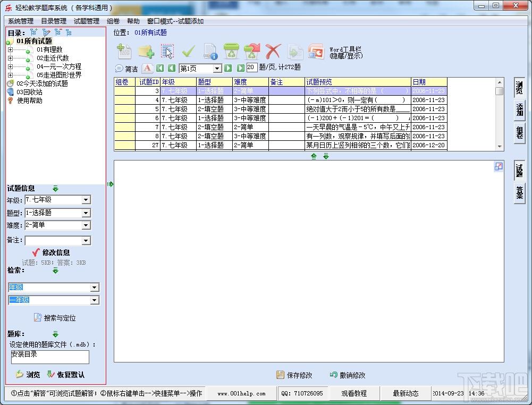Screen dimensions: 532x405
Task: Click the green down arrow below table
Action: tap(326, 156)
